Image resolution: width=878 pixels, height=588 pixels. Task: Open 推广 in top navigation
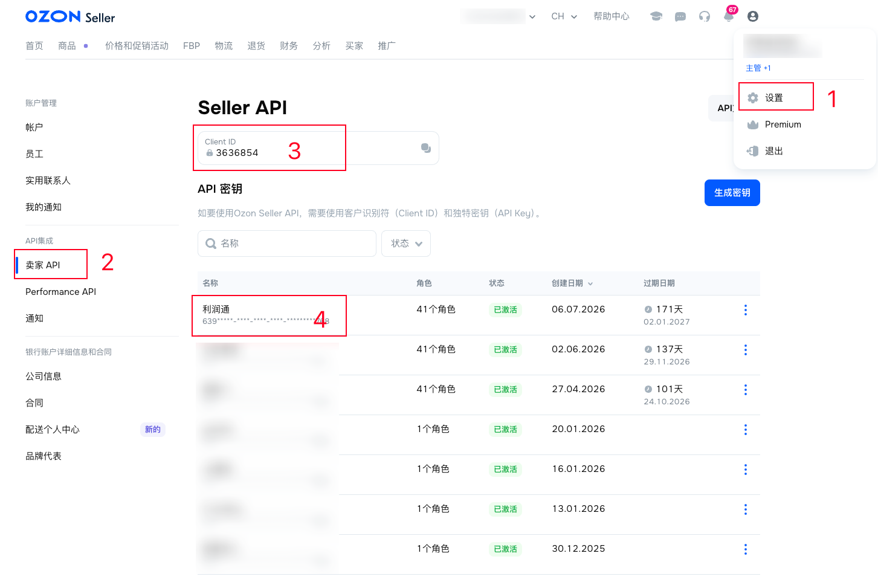(387, 46)
